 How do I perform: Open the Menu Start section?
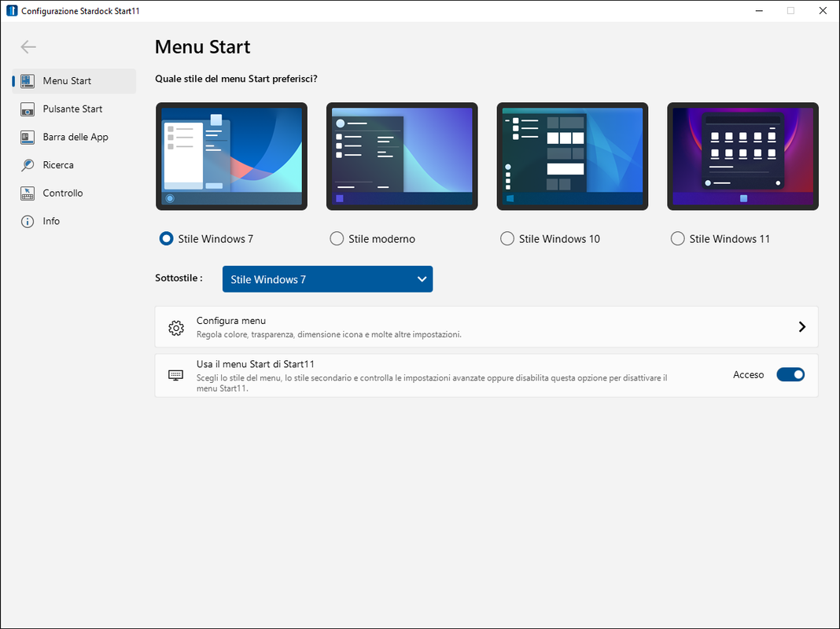74,81
